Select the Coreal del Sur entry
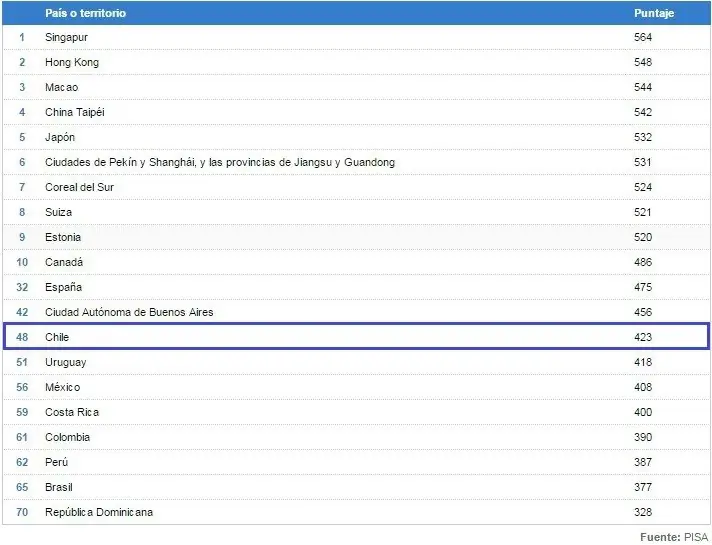Viewport: 712px width, 545px height. pos(79,187)
